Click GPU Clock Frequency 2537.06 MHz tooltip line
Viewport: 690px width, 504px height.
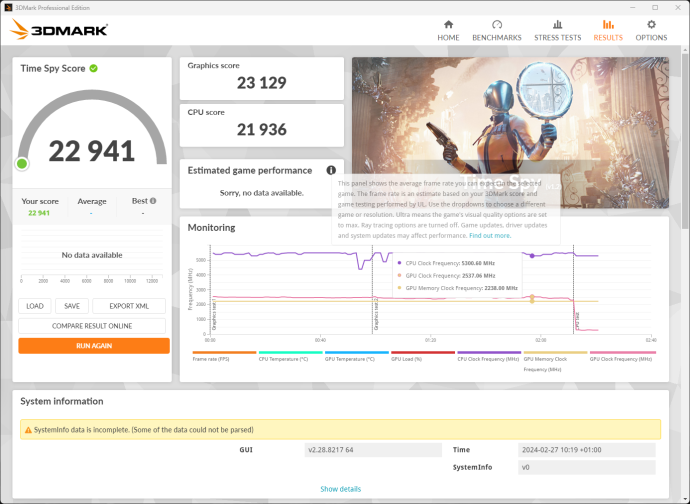(446, 276)
